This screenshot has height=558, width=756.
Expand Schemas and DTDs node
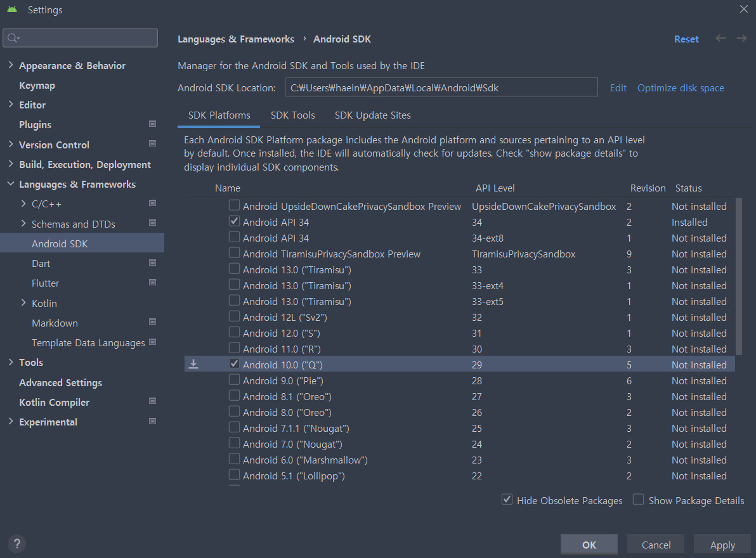pos(23,224)
